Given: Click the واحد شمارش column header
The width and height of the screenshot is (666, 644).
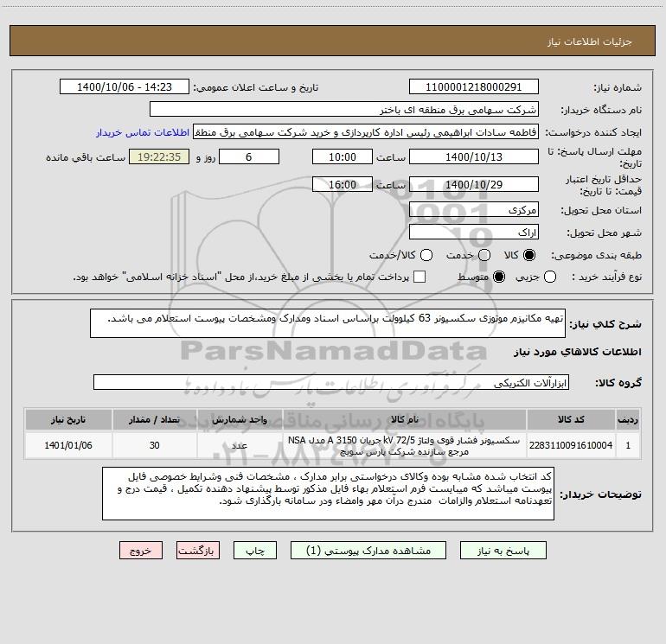Looking at the screenshot, I should [x=240, y=420].
